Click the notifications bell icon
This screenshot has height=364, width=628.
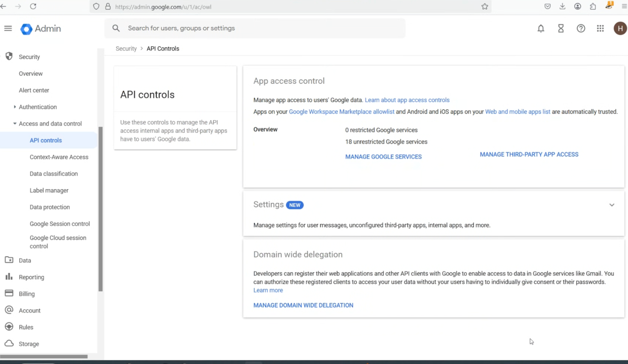[x=541, y=28]
